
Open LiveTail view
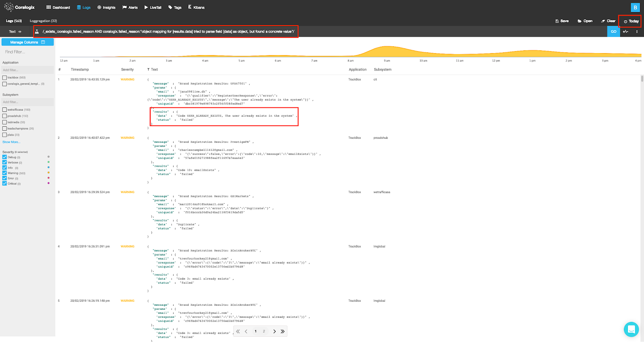click(153, 7)
